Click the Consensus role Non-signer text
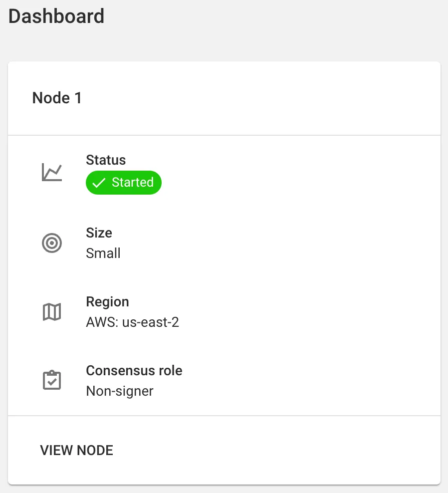 (x=119, y=391)
